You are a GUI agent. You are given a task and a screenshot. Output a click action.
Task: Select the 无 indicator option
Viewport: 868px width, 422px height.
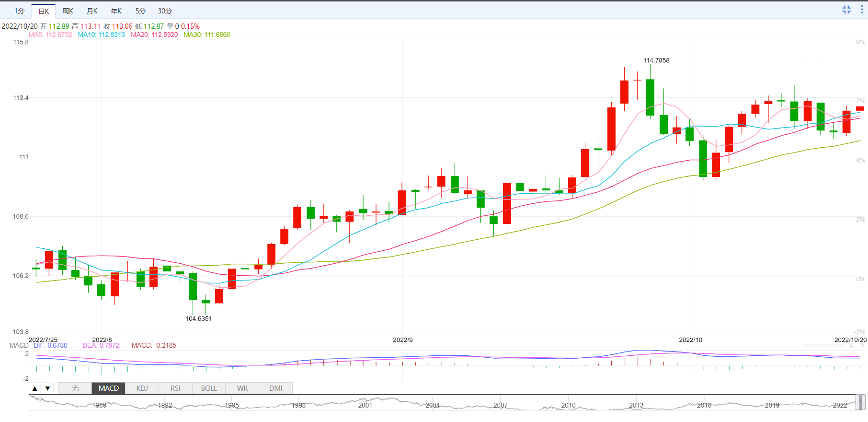tap(75, 388)
